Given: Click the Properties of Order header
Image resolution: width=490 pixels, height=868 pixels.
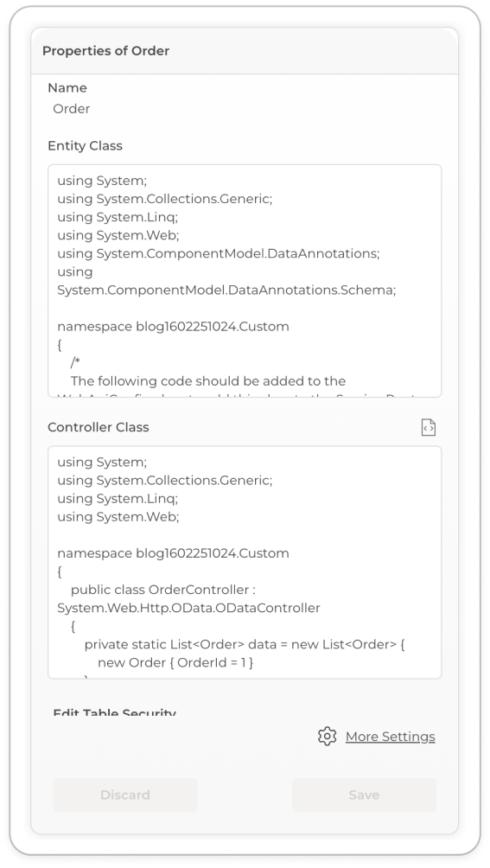Looking at the screenshot, I should click(105, 51).
